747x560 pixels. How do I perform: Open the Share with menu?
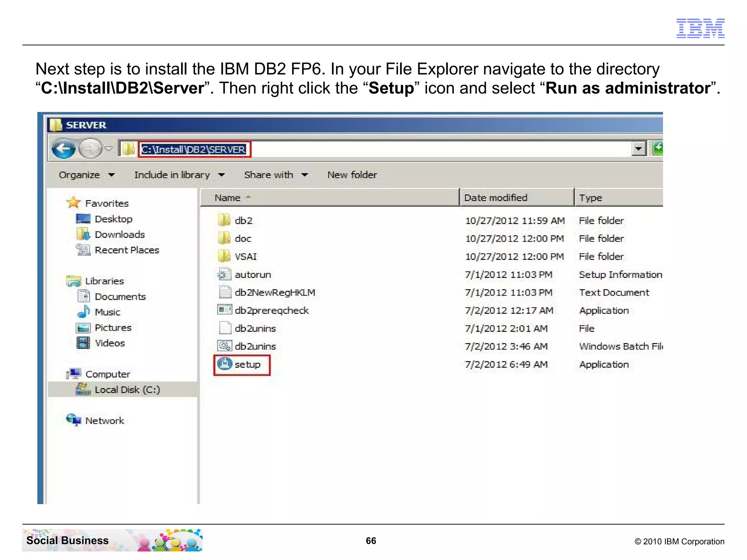tap(276, 175)
